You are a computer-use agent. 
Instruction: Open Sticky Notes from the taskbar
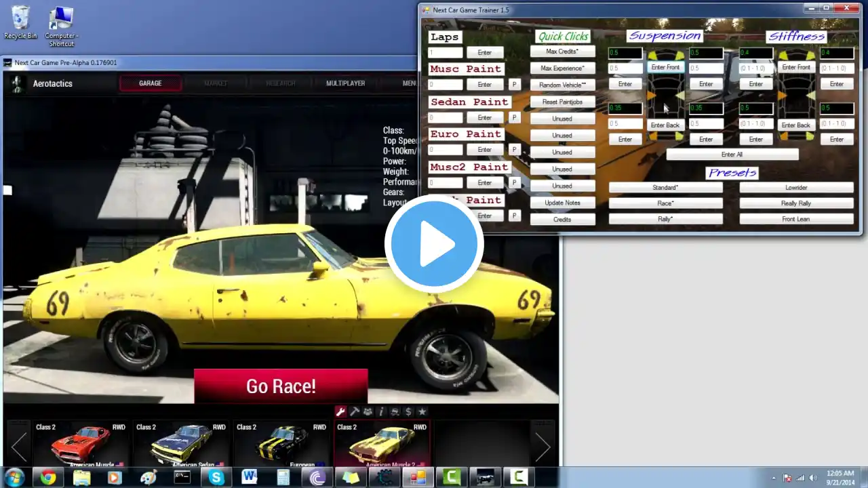pyautogui.click(x=351, y=478)
